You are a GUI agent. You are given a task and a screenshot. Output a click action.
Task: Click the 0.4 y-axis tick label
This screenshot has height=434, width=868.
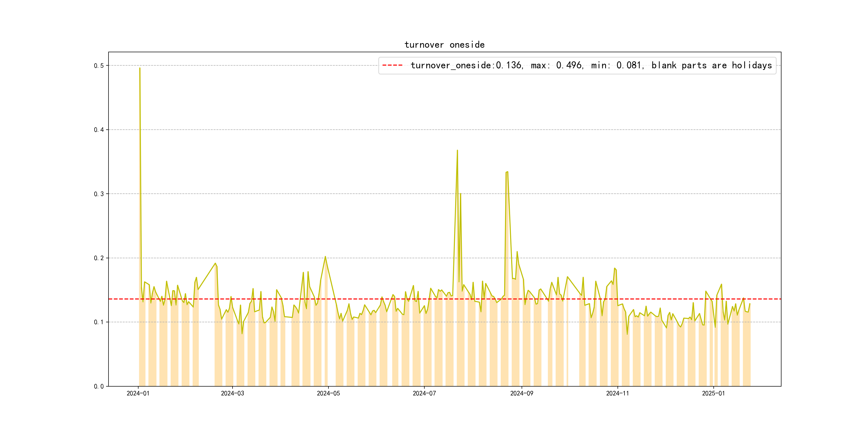[99, 130]
